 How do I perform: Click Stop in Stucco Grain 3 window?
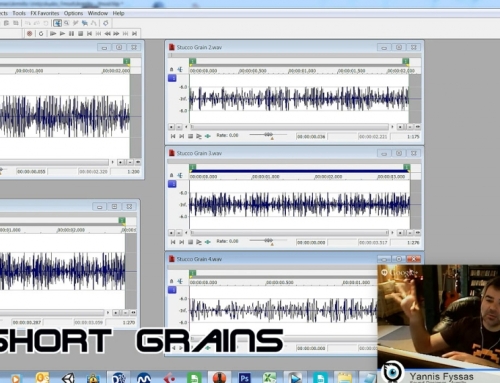pyautogui.click(x=190, y=242)
